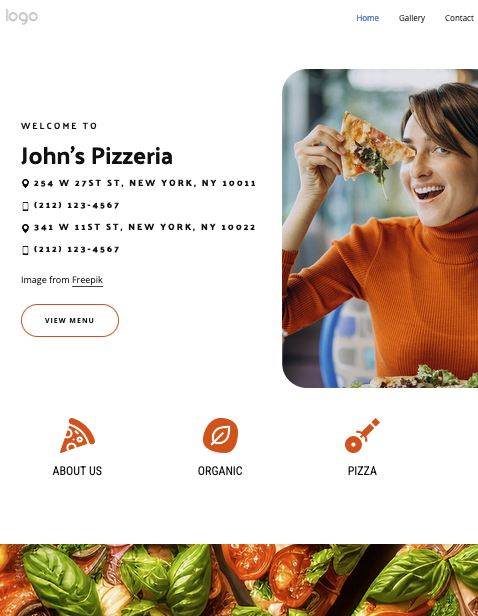Click the pizza slice icon above About Us
Viewport: 478px width, 616px height.
[x=77, y=435]
